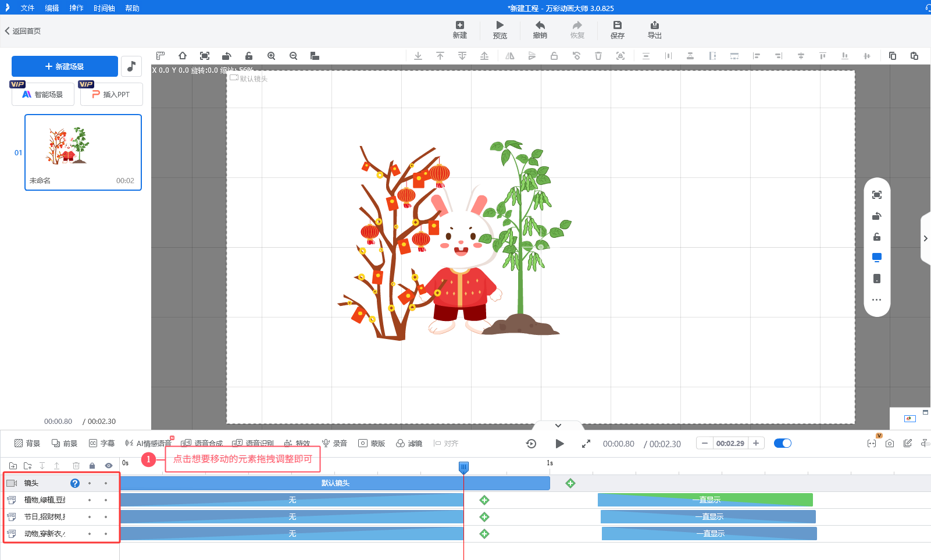Toggle the eye visibility icon for all layers
Screen dimensions: 931x560
coord(109,466)
